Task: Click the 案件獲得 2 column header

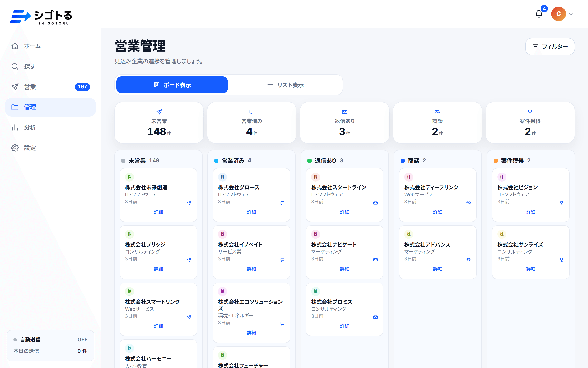Action: point(512,160)
